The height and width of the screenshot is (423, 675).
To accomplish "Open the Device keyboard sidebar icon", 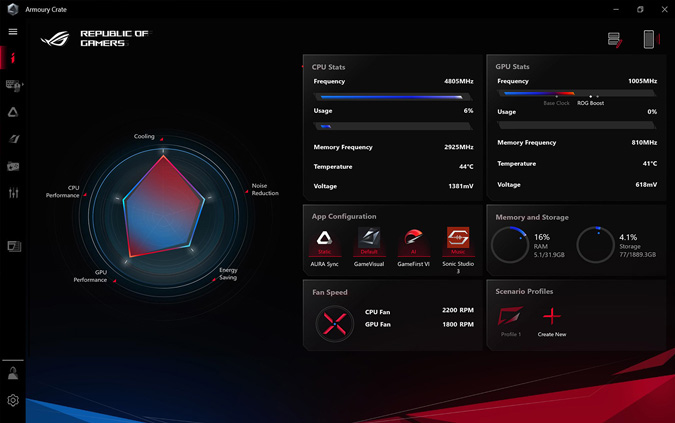I will pyautogui.click(x=13, y=86).
